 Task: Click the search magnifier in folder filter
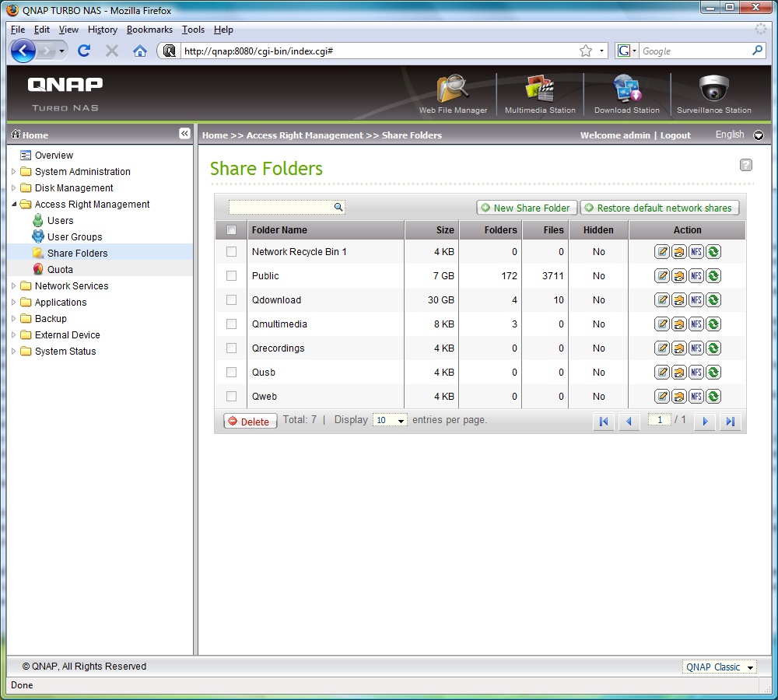338,207
